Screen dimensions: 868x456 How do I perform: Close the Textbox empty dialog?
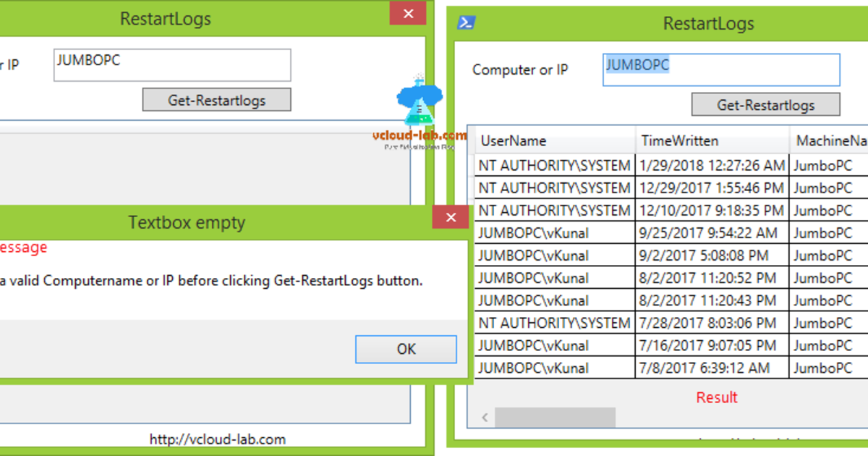[451, 217]
